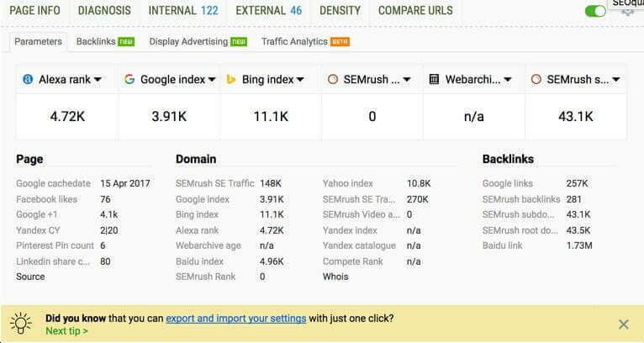This screenshot has height=343, width=644.
Task: Follow the export and import settings link
Action: [235, 319]
